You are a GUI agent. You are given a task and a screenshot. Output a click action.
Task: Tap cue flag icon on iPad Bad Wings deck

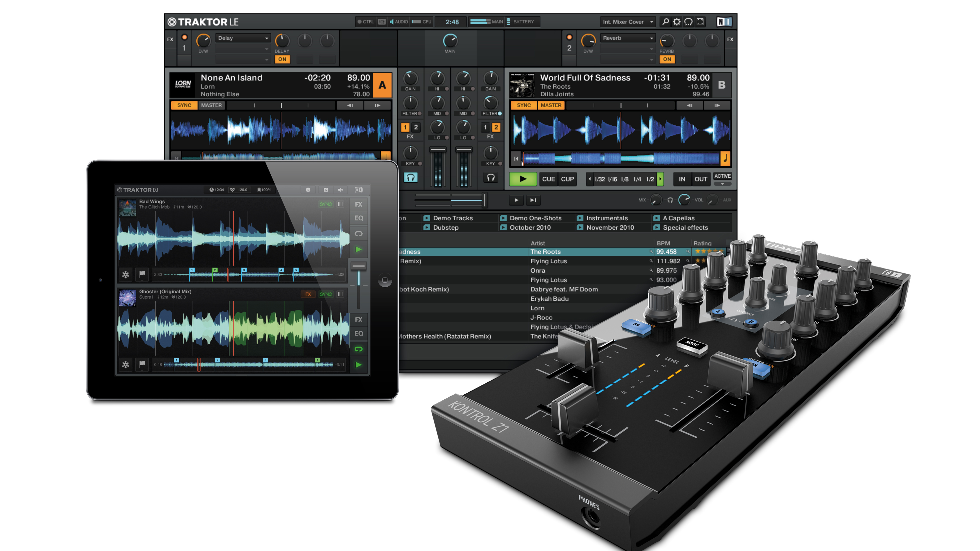142,274
